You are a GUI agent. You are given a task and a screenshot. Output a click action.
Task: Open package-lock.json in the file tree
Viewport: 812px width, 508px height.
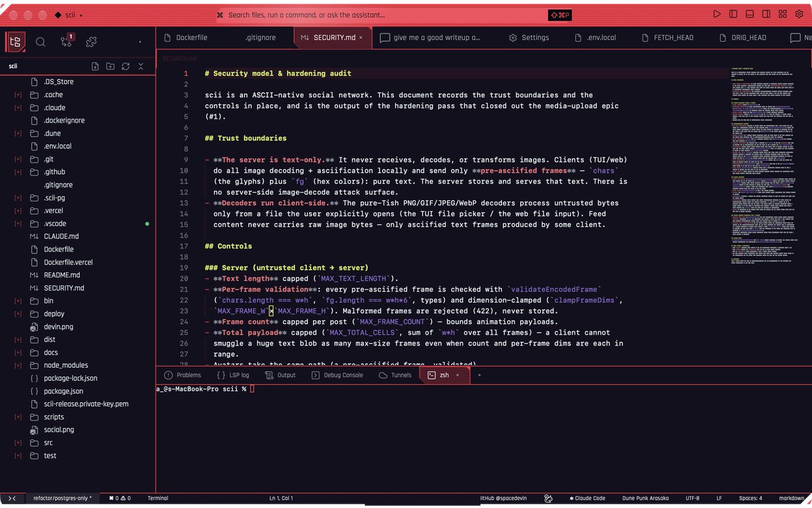click(x=70, y=378)
